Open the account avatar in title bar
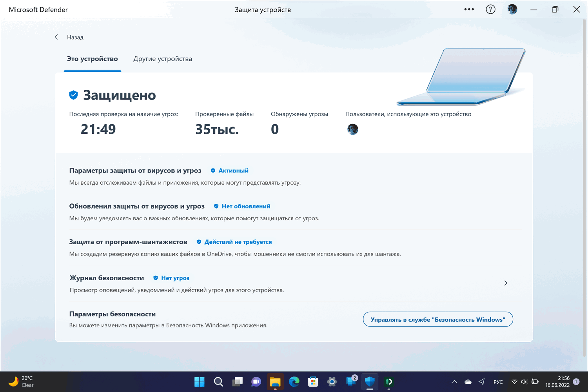Screen dimensions: 588x392 512,9
